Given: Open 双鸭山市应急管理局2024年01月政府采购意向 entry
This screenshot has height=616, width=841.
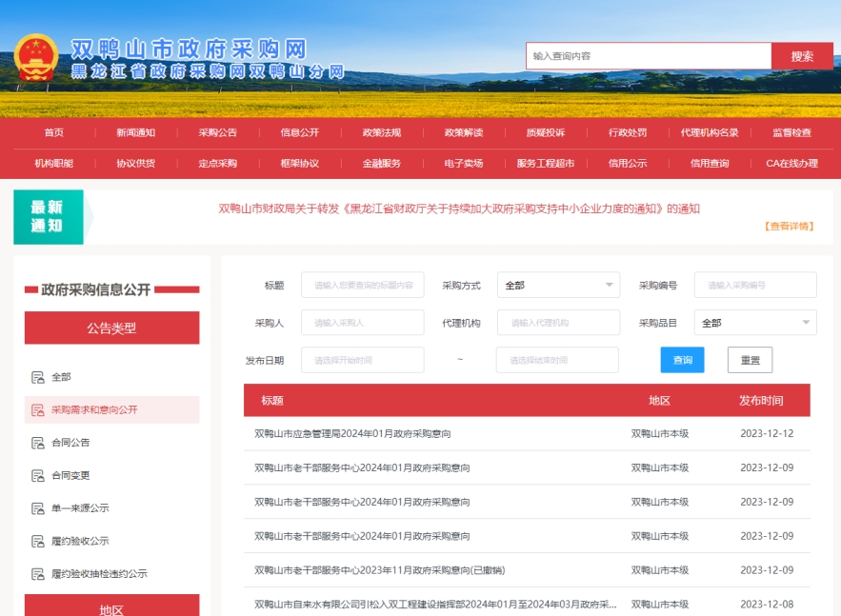Looking at the screenshot, I should pyautogui.click(x=352, y=433).
